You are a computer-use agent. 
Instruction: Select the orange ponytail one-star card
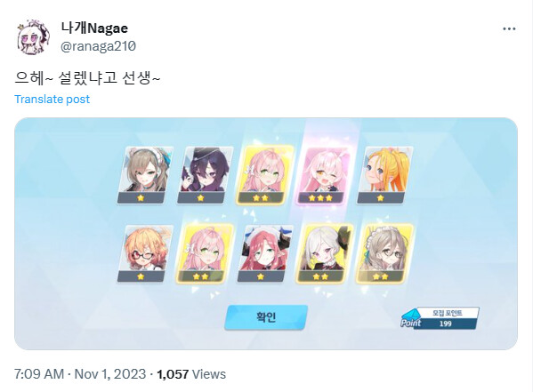pos(384,175)
